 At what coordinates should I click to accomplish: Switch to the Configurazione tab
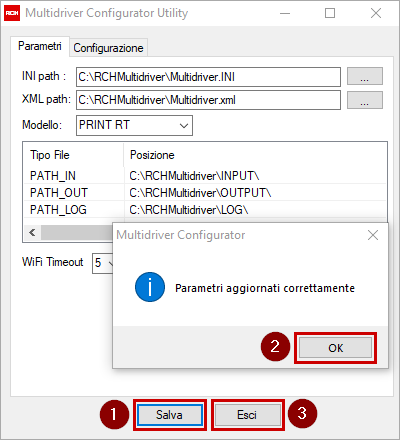[108, 48]
